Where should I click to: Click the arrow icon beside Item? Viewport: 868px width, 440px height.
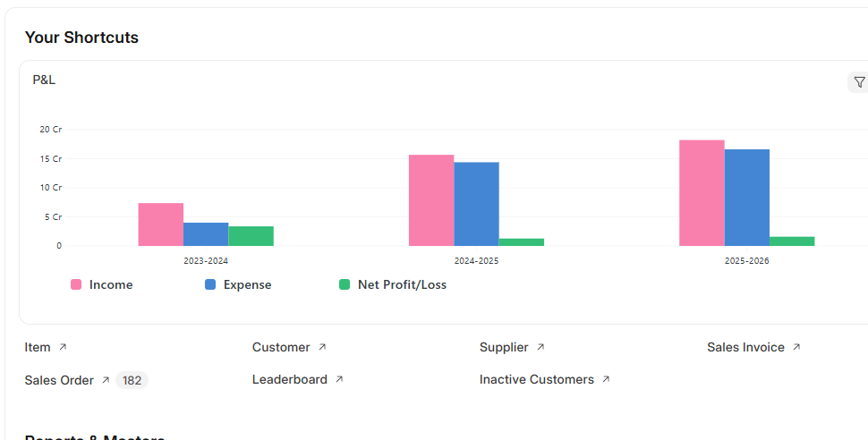63,347
